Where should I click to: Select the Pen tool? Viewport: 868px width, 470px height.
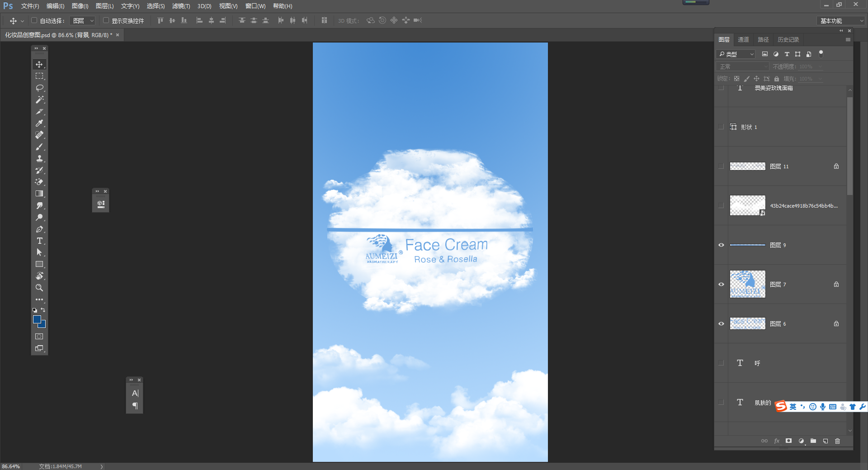[x=39, y=229]
